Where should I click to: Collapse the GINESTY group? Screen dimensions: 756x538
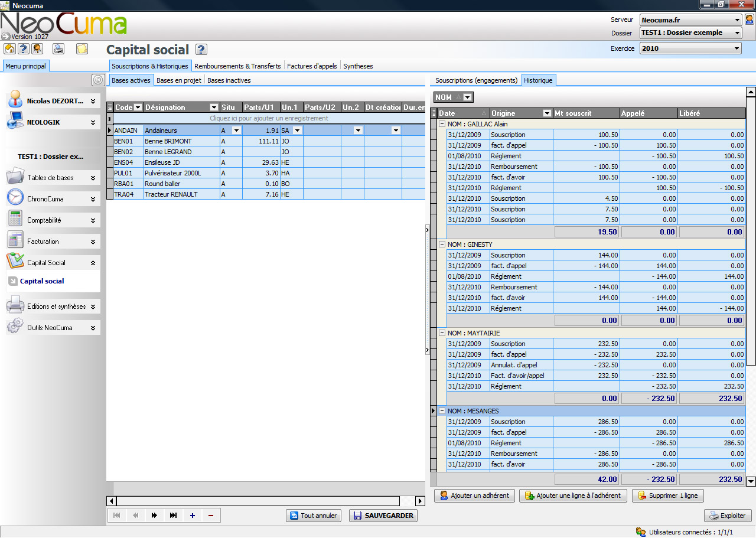(442, 244)
